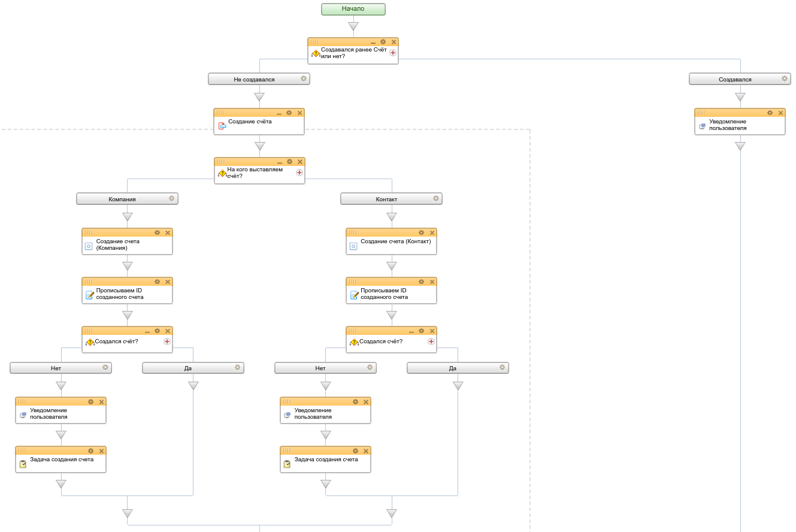Open gear settings of 'Создавался' branch
Image resolution: width=796 pixels, height=532 pixels.
click(x=785, y=78)
